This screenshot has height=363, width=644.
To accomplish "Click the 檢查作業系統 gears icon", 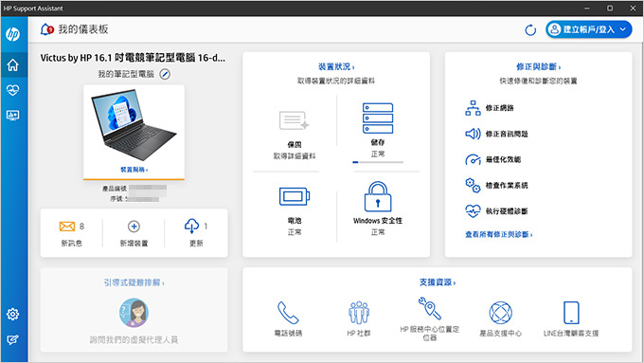I will [x=473, y=185].
